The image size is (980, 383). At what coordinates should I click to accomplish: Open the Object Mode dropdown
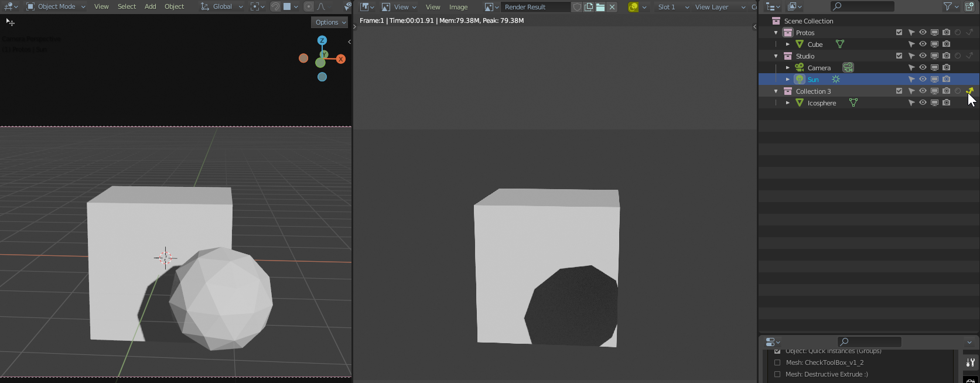pos(56,6)
